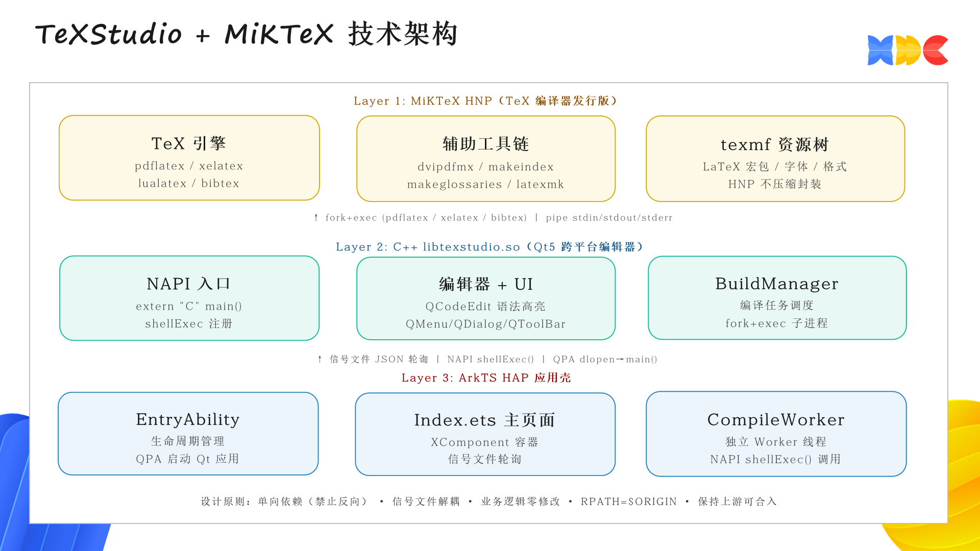Click the 'EntryAbility' card title
Screen dimensions: 980x551
pyautogui.click(x=188, y=419)
